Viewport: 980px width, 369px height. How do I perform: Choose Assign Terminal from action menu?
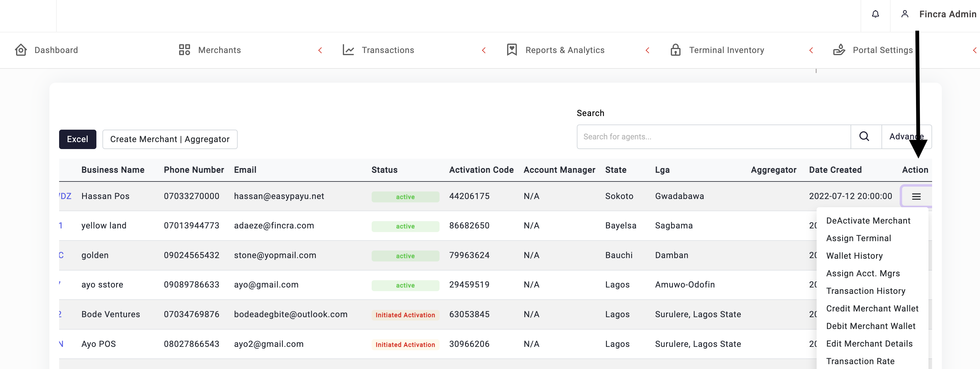[858, 238]
